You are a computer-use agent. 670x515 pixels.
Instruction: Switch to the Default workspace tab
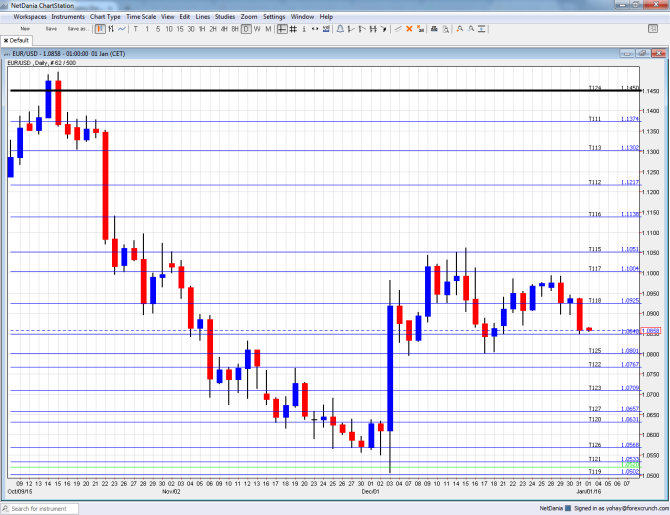[x=19, y=41]
